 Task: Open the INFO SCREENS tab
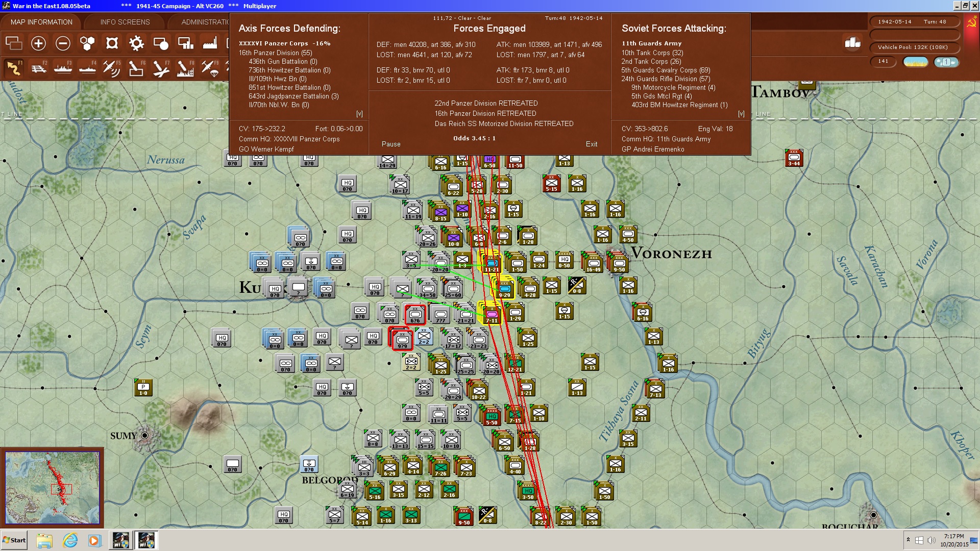pyautogui.click(x=125, y=22)
